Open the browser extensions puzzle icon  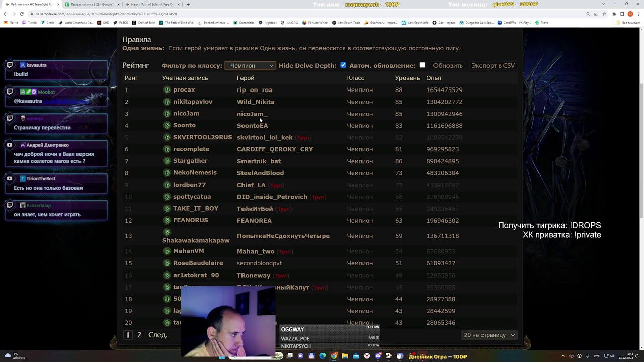click(x=614, y=14)
